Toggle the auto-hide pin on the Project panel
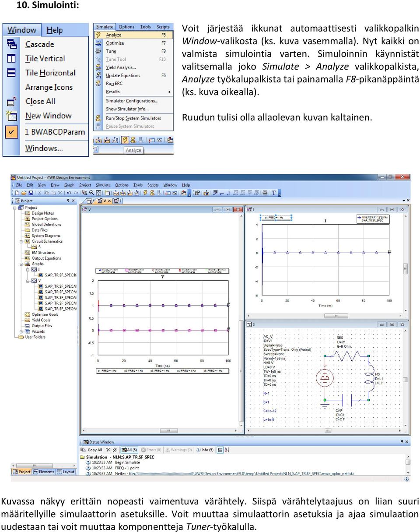 click(x=68, y=201)
